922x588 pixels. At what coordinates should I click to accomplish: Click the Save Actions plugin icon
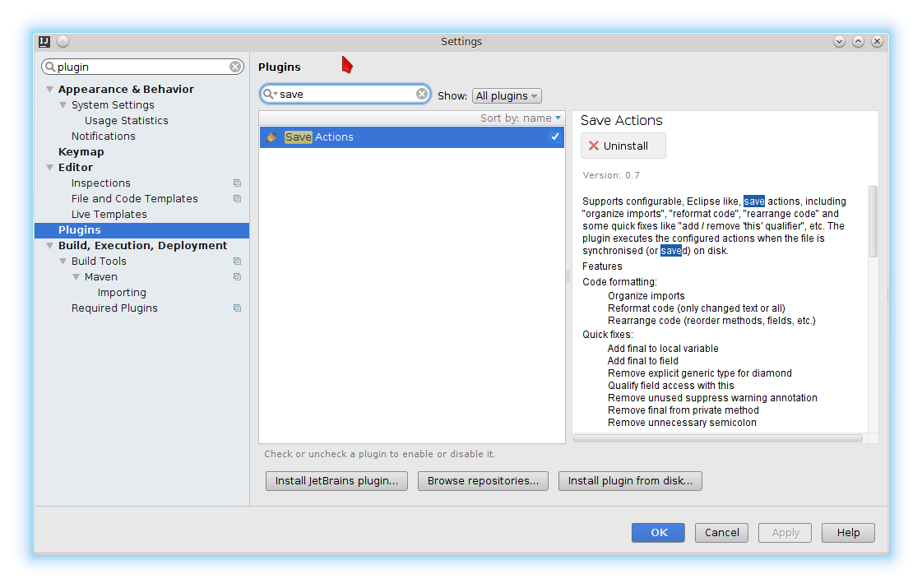pos(271,137)
